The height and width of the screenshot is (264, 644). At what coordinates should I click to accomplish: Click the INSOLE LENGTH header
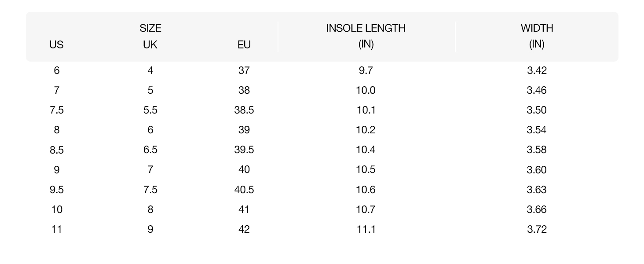[x=366, y=28]
